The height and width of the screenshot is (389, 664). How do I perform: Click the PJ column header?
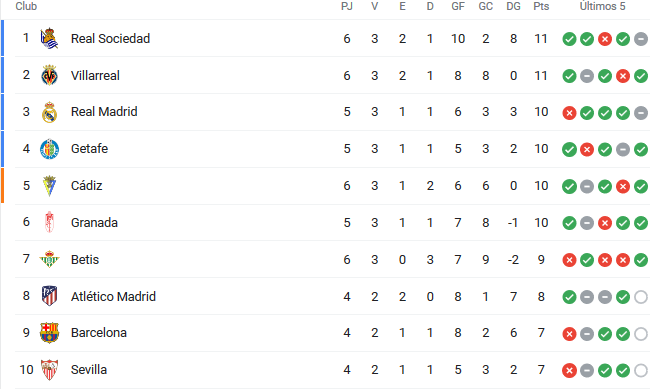[x=347, y=6]
